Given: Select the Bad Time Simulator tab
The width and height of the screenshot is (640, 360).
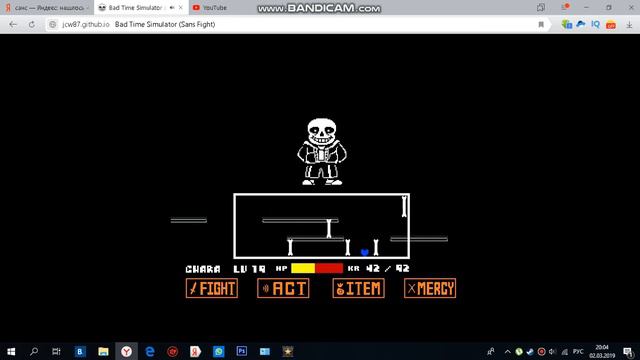Looking at the screenshot, I should tap(135, 8).
